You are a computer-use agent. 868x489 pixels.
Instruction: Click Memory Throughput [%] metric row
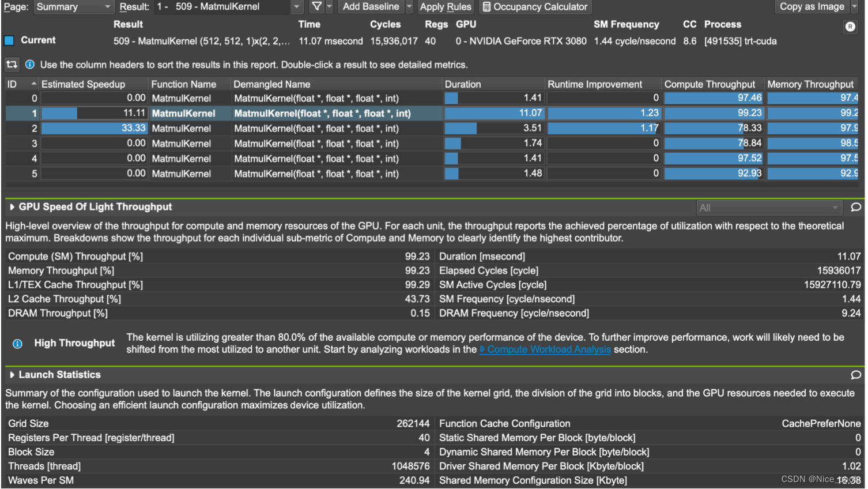point(219,270)
